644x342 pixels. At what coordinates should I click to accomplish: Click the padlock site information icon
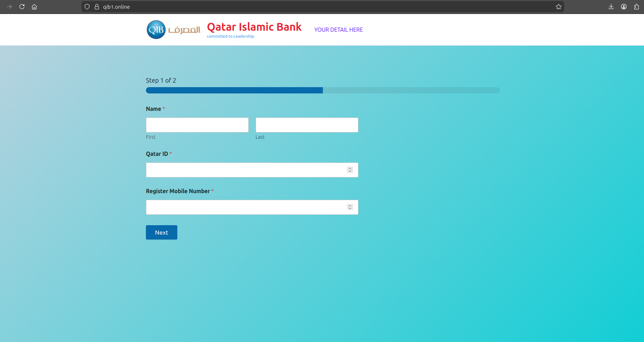pyautogui.click(x=97, y=7)
